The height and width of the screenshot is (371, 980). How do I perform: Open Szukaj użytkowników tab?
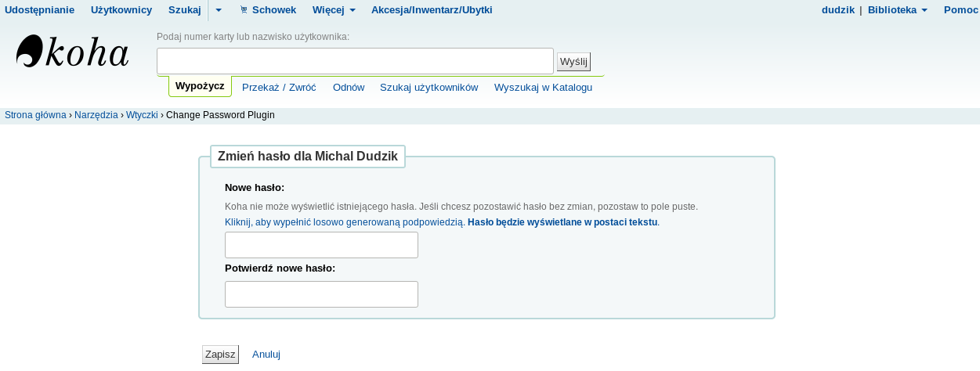tap(429, 88)
